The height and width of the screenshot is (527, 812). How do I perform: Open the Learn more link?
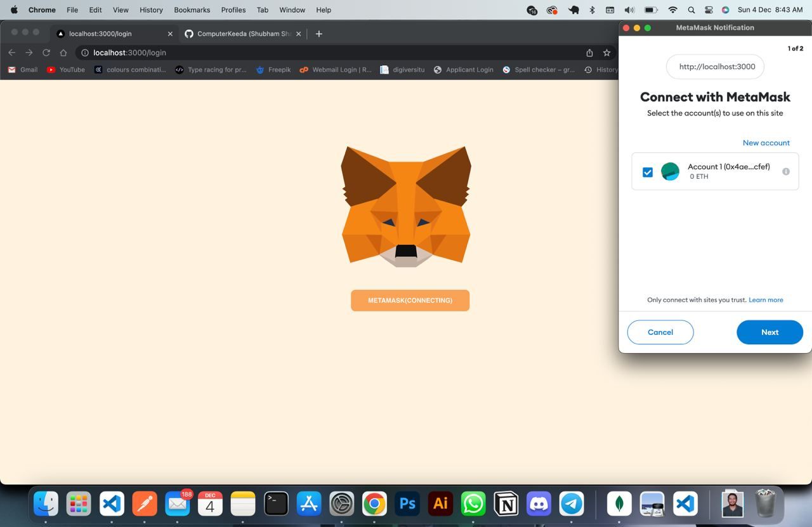pos(766,300)
